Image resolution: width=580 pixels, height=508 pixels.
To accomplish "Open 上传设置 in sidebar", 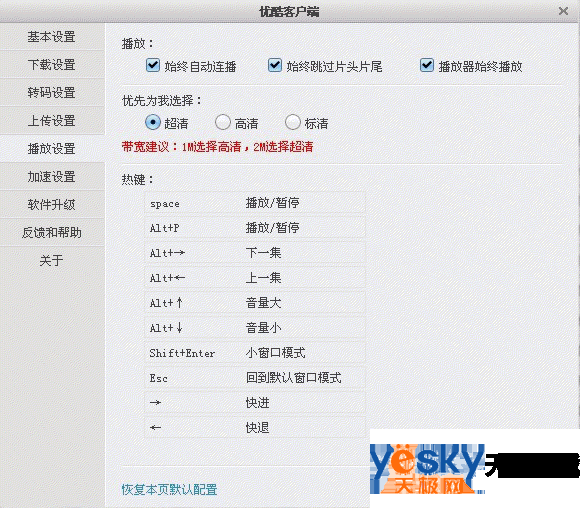I will [52, 121].
